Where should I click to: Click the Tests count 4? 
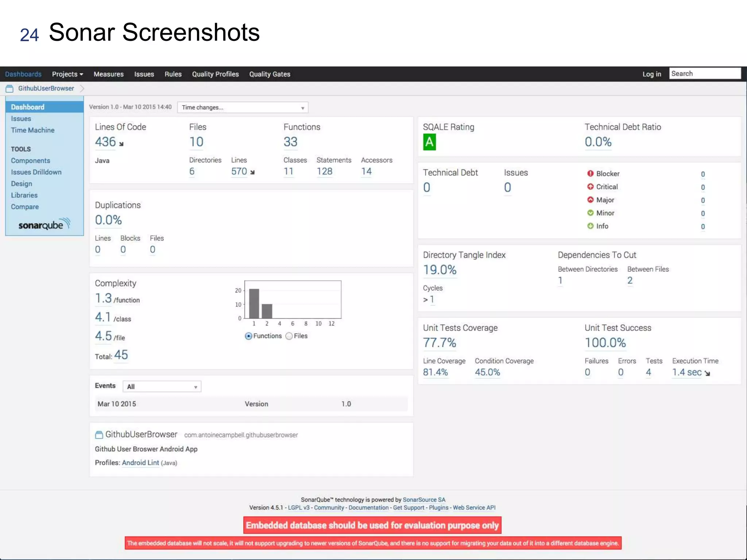pyautogui.click(x=649, y=372)
